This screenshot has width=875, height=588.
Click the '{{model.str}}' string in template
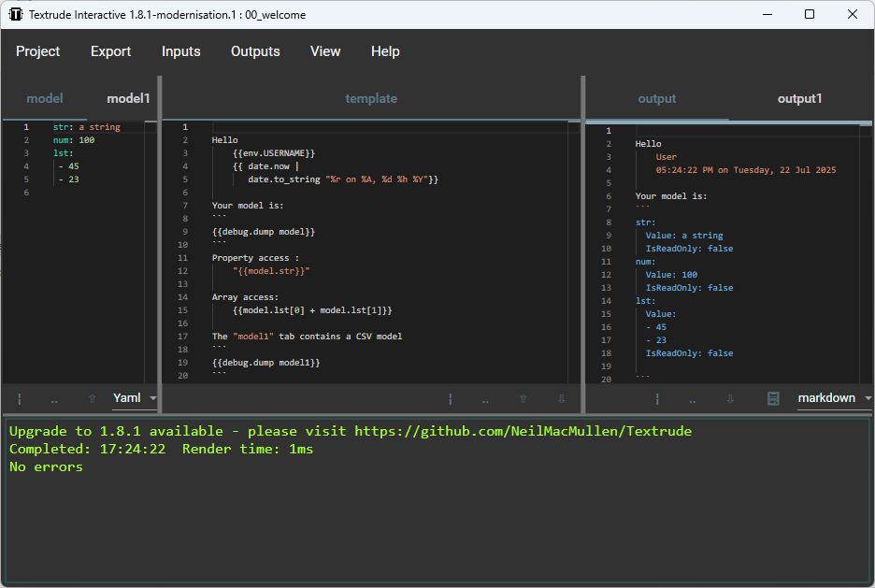coord(271,271)
